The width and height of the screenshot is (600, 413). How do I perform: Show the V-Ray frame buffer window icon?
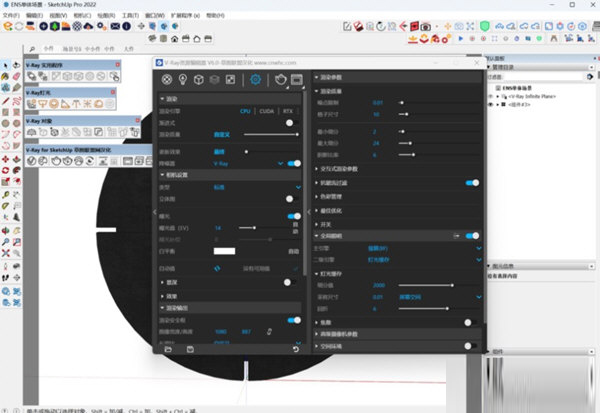click(x=297, y=79)
